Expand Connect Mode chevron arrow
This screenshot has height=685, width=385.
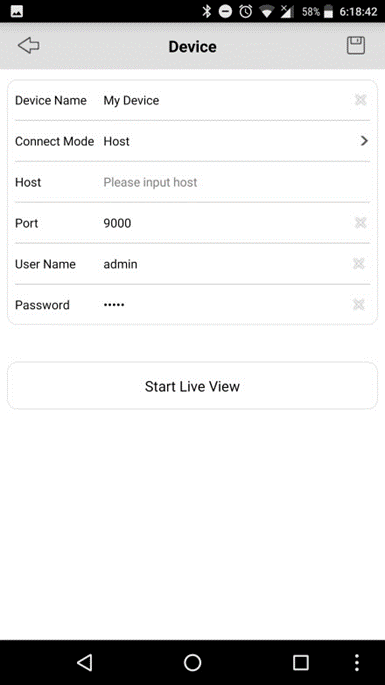364,141
